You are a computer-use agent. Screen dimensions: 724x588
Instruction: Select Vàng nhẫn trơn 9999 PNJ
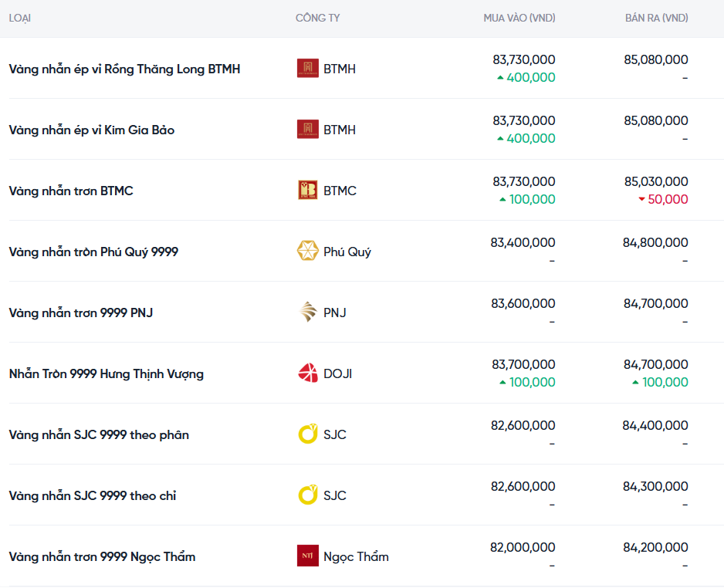[x=81, y=313]
